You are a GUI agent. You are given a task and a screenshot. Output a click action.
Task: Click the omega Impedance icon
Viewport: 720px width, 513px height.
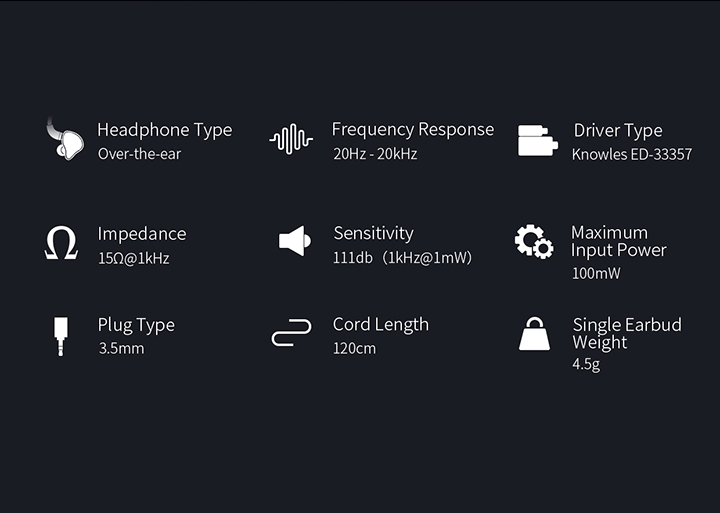coord(61,243)
